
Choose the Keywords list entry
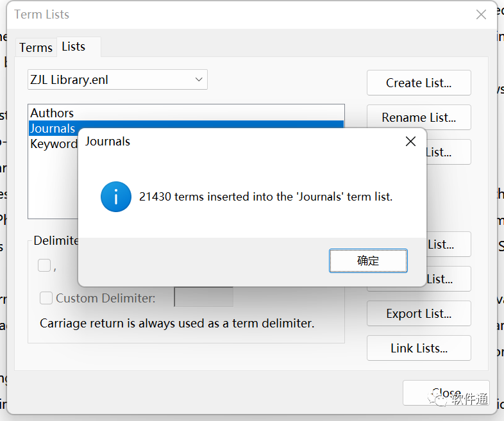pos(54,144)
